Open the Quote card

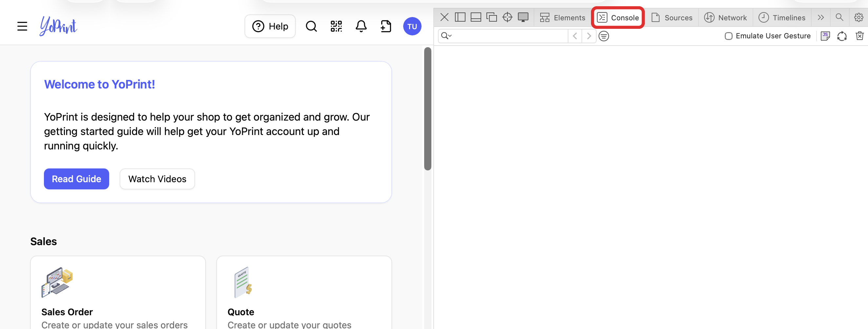click(304, 292)
